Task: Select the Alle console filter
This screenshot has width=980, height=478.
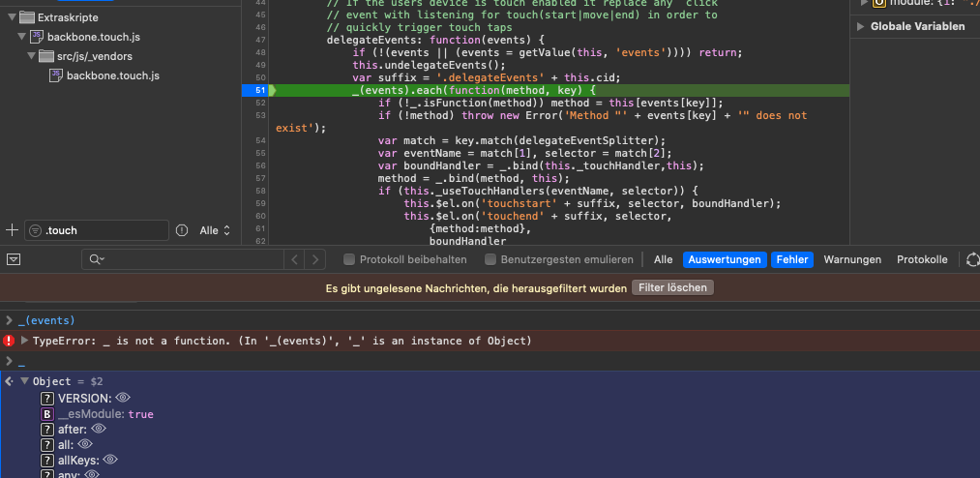Action: 663,259
